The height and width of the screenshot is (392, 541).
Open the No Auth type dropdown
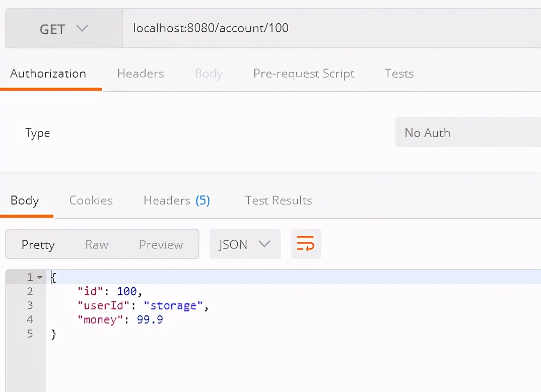click(x=467, y=133)
